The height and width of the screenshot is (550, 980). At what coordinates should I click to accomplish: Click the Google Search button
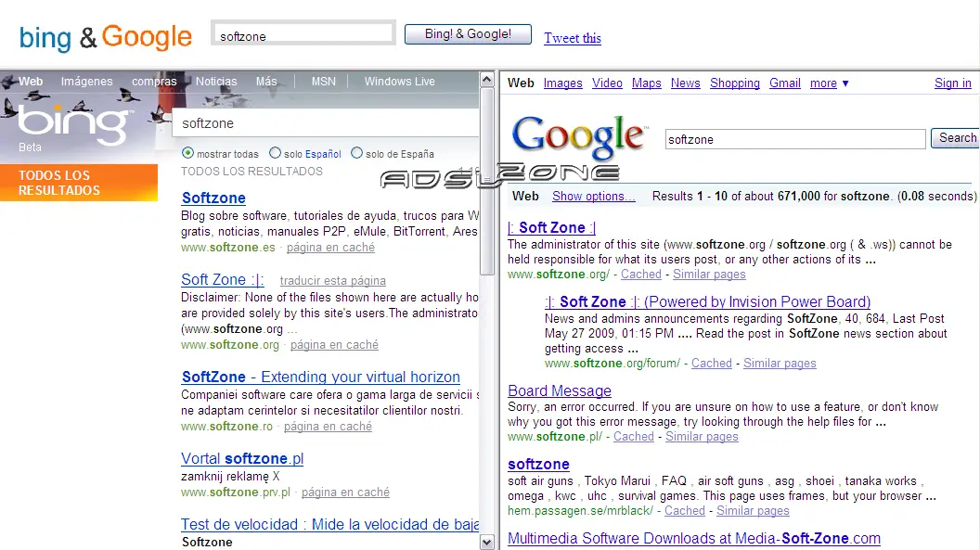(x=956, y=138)
